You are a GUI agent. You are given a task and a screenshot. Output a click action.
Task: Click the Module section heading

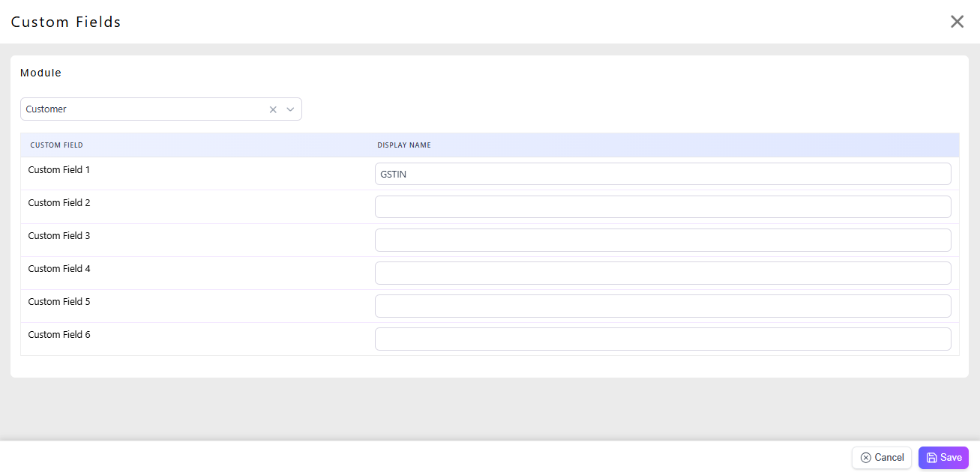point(40,73)
